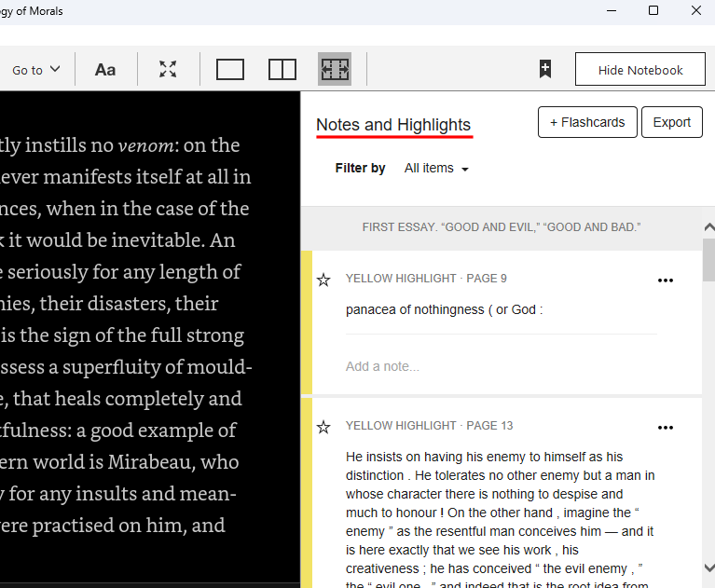Select the full-width page layout
This screenshot has width=715, height=588.
click(335, 70)
